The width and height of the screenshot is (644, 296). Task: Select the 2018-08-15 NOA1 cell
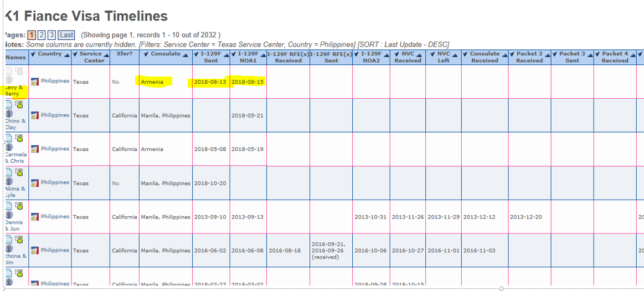pos(248,82)
